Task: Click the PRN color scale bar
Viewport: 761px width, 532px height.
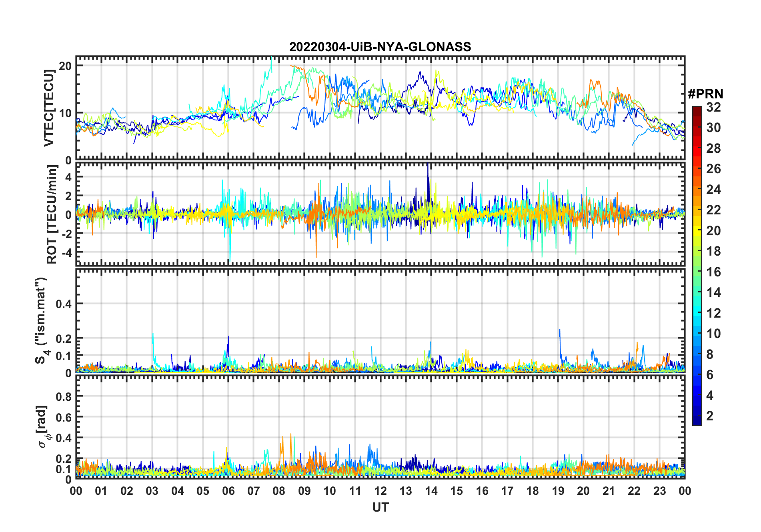Action: click(x=697, y=266)
